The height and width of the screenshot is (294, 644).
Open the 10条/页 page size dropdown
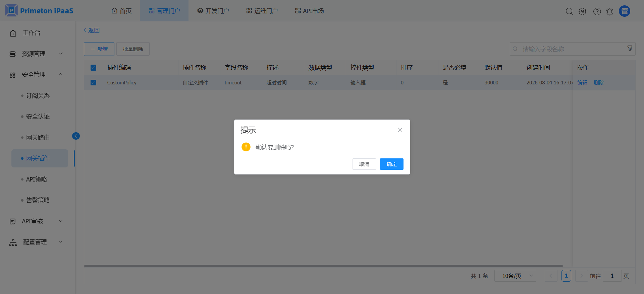point(515,276)
